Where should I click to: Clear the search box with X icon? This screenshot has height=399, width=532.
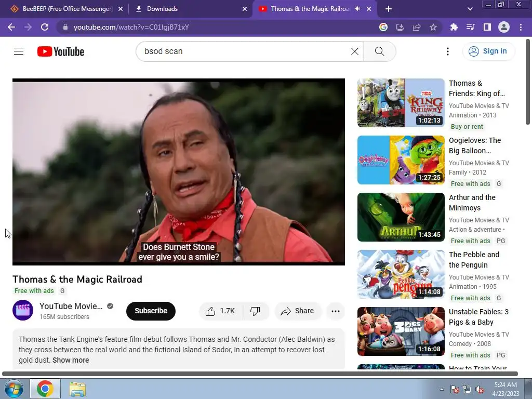(354, 51)
